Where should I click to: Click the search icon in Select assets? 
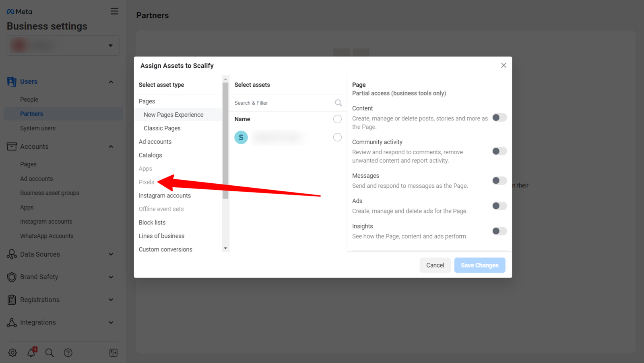(338, 103)
